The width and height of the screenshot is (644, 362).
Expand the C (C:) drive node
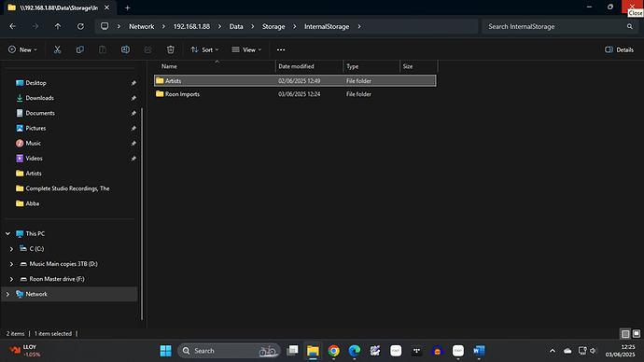[11, 249]
